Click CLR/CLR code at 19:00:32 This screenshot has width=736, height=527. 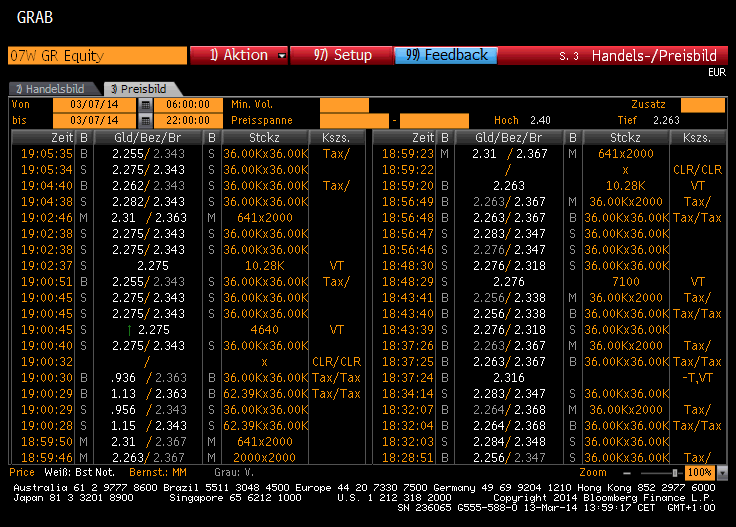click(x=337, y=362)
